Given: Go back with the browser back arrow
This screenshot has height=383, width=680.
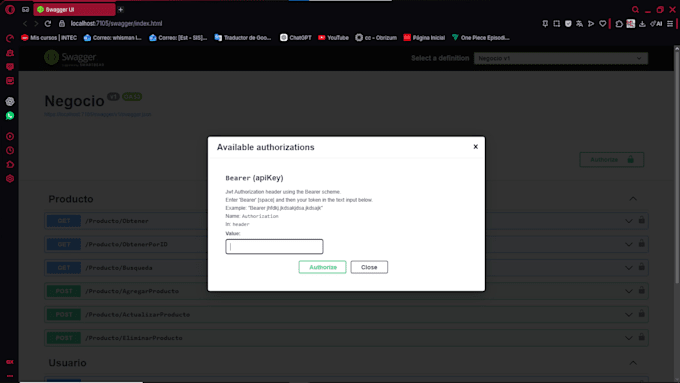Looking at the screenshot, I should coord(25,23).
